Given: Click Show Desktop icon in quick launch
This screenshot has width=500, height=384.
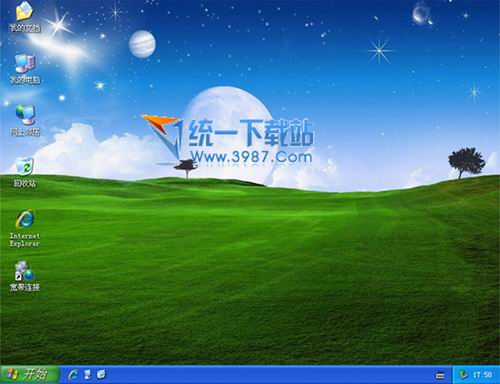Looking at the screenshot, I should (87, 375).
